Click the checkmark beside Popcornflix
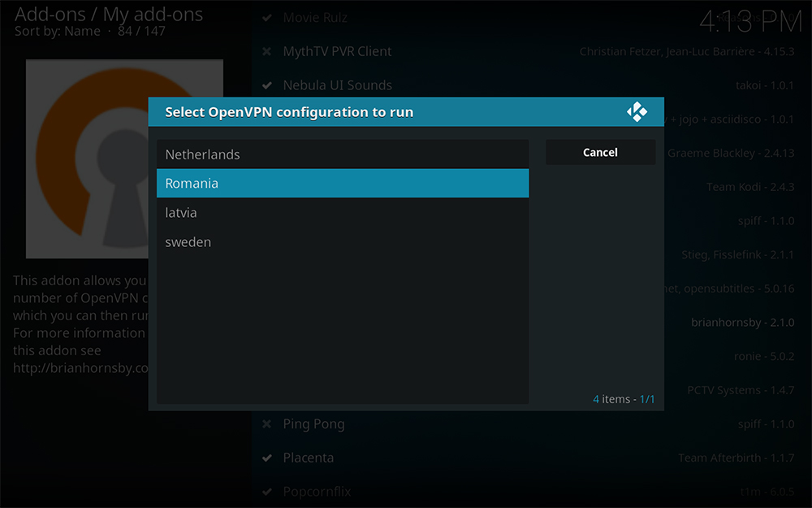 point(266,492)
